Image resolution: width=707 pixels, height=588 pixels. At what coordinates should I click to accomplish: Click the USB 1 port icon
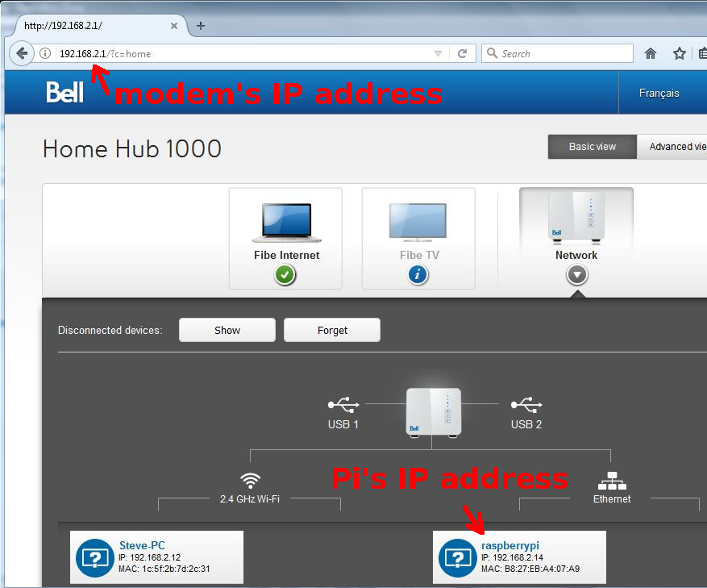(343, 403)
